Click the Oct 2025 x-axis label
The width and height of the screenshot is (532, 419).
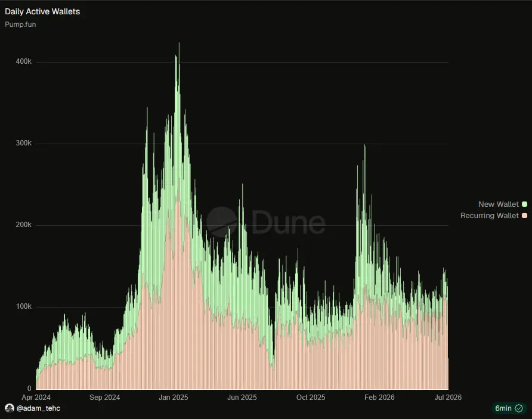pos(311,398)
